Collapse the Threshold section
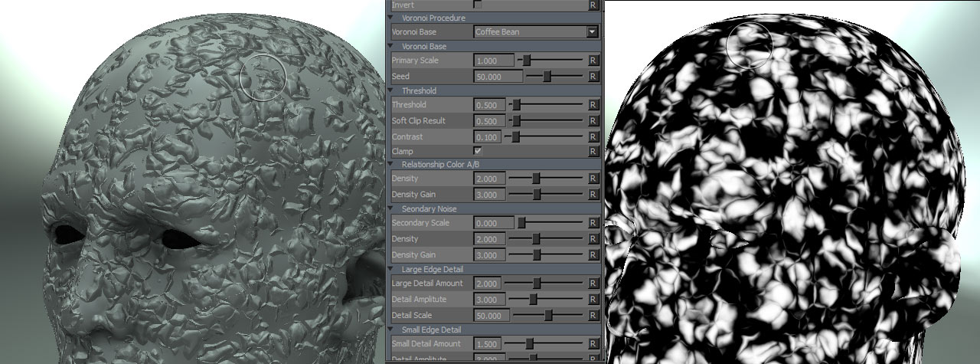The height and width of the screenshot is (364, 980). coord(396,90)
